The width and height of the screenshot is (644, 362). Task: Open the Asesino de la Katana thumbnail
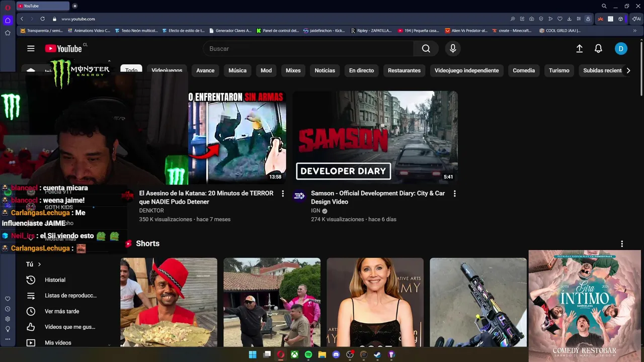click(x=237, y=137)
